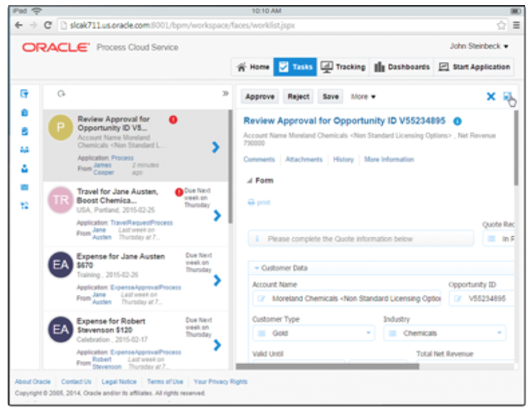Open the Comments link

[259, 159]
